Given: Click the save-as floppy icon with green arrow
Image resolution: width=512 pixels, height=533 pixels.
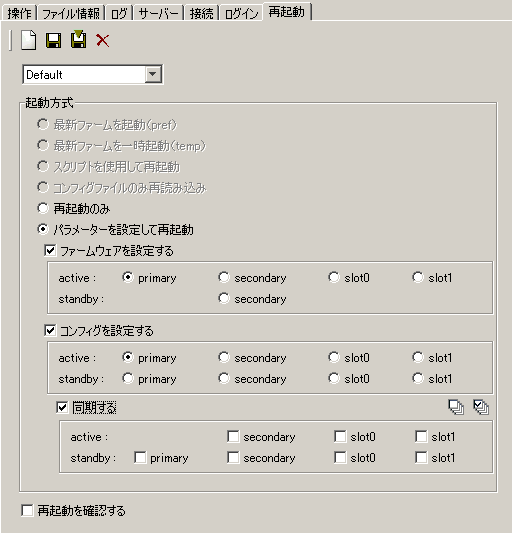Looking at the screenshot, I should click(x=78, y=40).
